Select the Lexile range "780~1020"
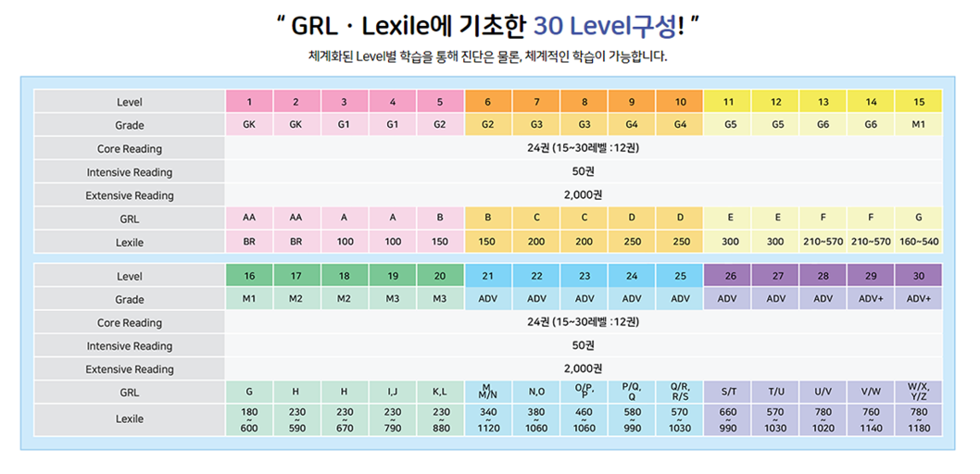Viewport: 980px width, 474px height. click(823, 420)
